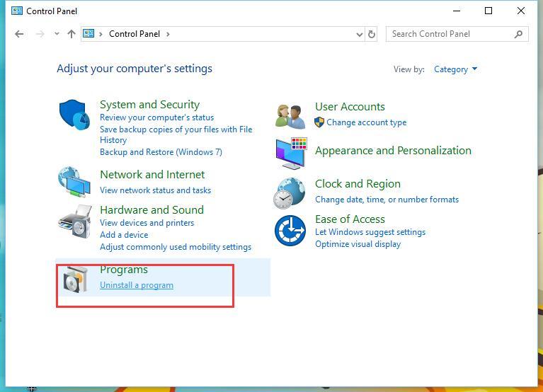The width and height of the screenshot is (543, 392).
Task: Navigate back with the back arrow
Action: click(20, 34)
